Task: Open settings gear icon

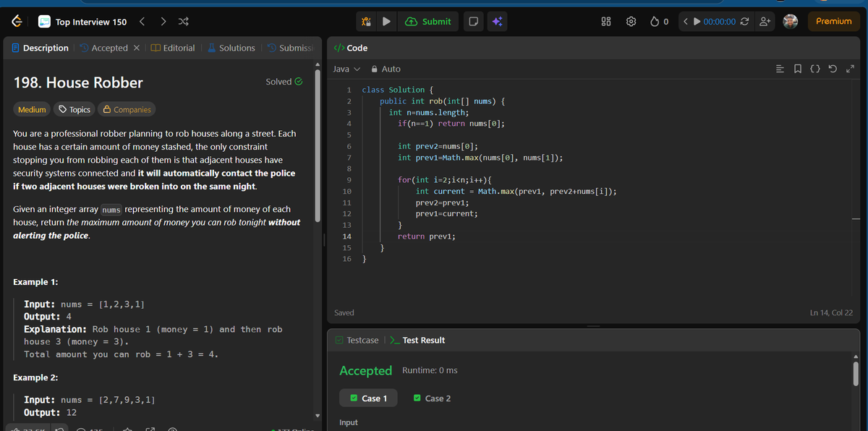Action: coord(631,22)
